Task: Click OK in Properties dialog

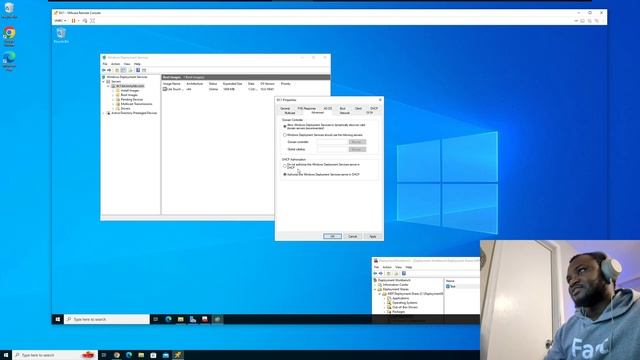Action: (332, 236)
